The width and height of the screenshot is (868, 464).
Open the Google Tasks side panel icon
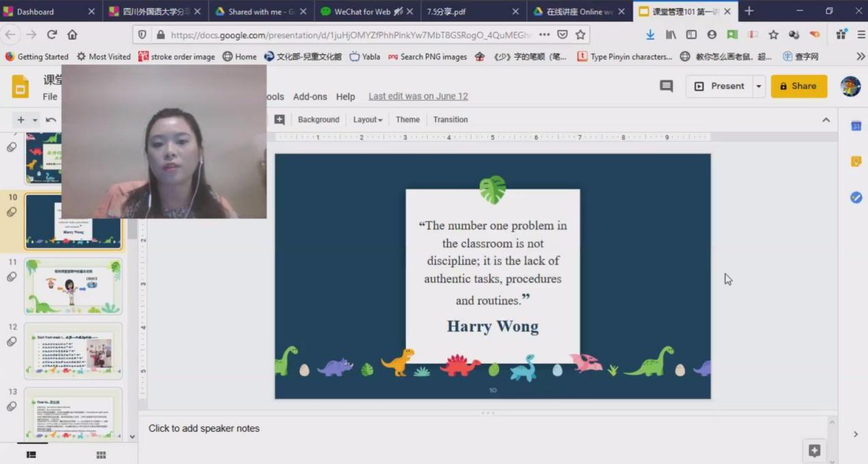[856, 197]
